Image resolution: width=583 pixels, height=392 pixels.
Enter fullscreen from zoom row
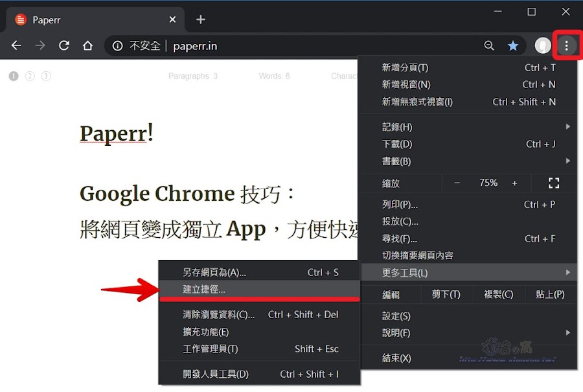(554, 183)
